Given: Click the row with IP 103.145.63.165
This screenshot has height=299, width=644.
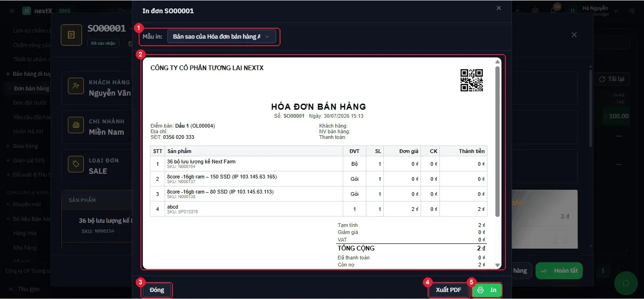Looking at the screenshot, I should [x=318, y=179].
